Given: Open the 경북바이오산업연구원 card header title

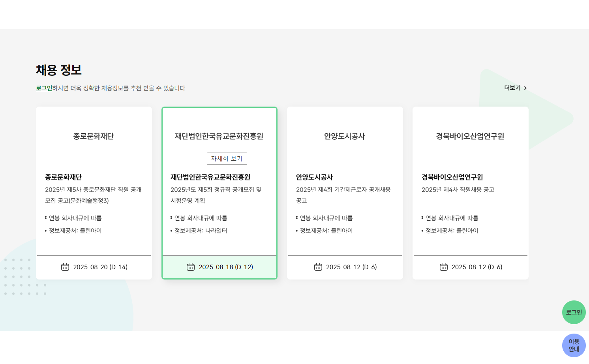Looking at the screenshot, I should tap(470, 136).
